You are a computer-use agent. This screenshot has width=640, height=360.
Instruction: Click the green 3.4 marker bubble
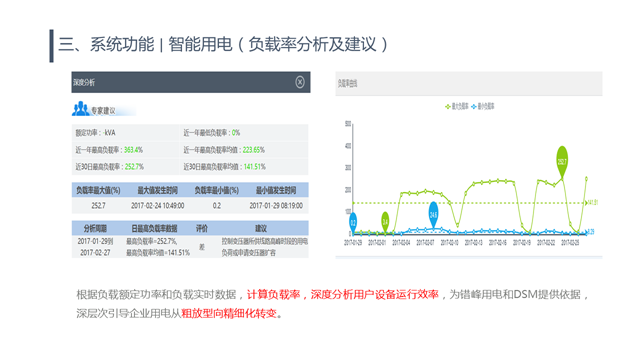click(x=385, y=222)
